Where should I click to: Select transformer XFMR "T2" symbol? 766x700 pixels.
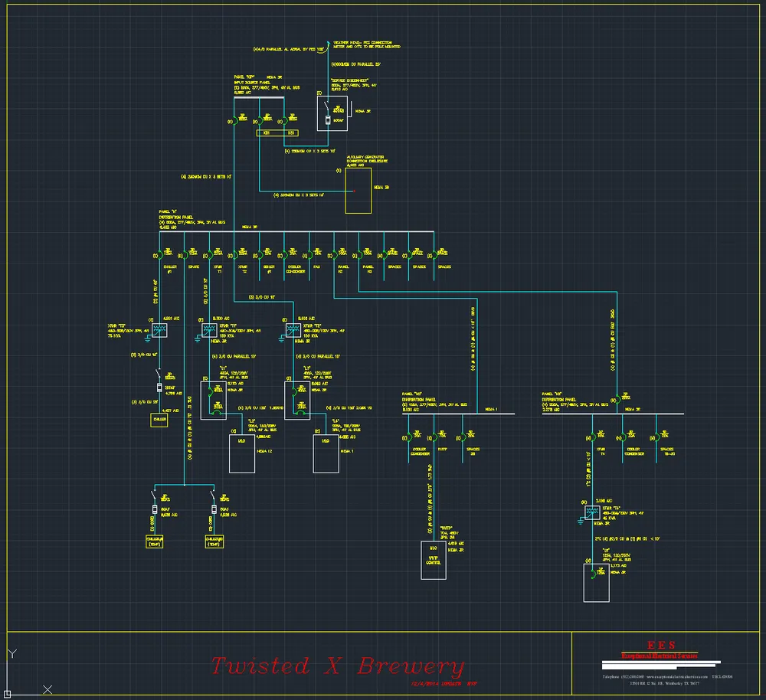tap(293, 330)
